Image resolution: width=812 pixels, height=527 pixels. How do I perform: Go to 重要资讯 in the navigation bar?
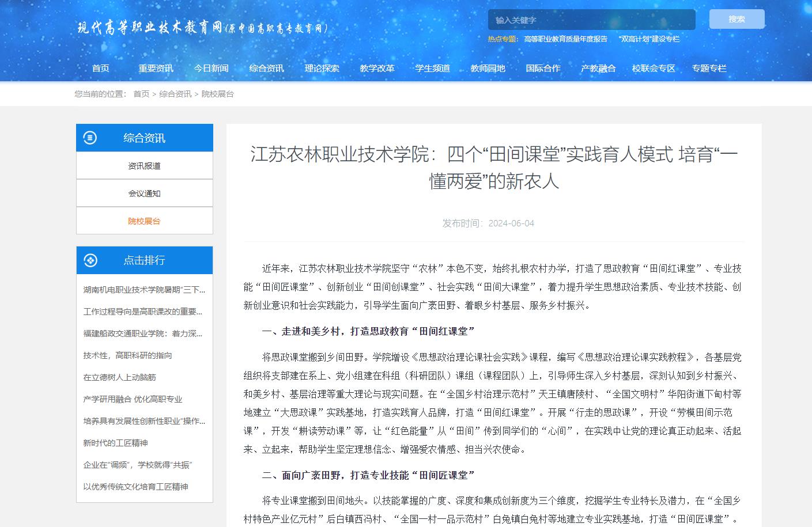pos(156,68)
